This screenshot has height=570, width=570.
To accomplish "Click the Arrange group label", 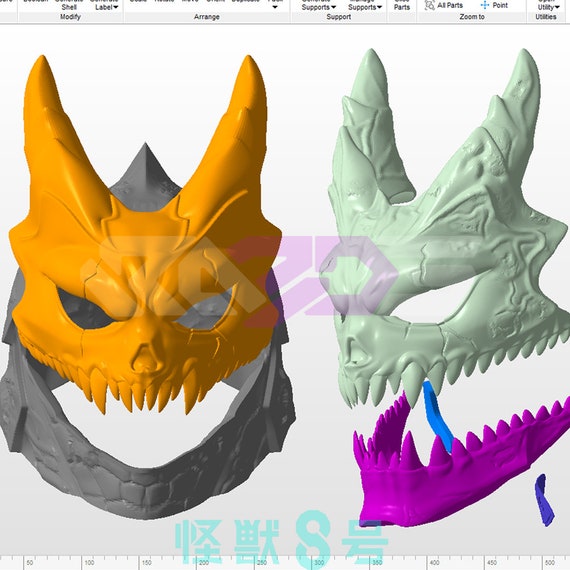I will click(x=206, y=17).
